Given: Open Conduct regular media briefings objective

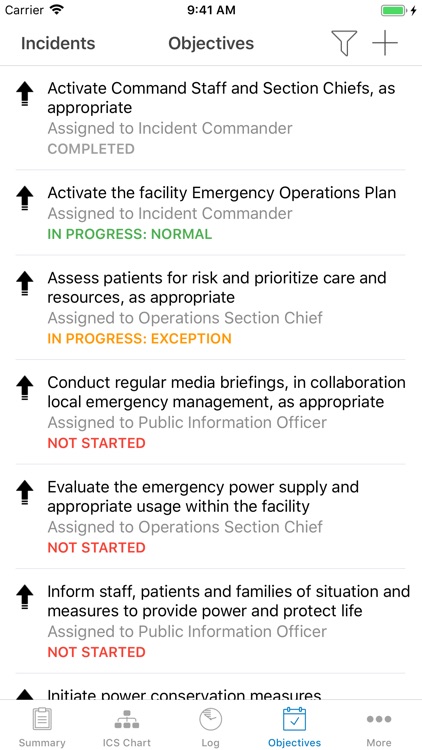Looking at the screenshot, I should 211,412.
